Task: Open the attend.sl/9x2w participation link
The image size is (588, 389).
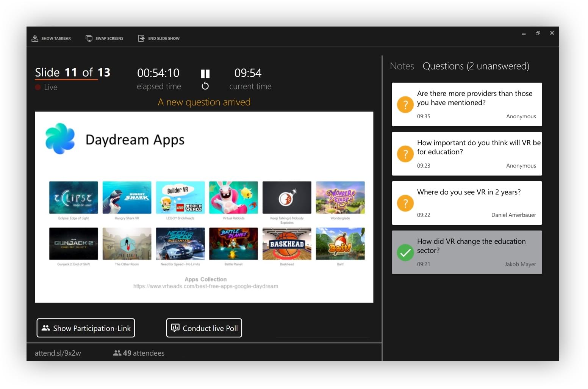Action: [58, 353]
